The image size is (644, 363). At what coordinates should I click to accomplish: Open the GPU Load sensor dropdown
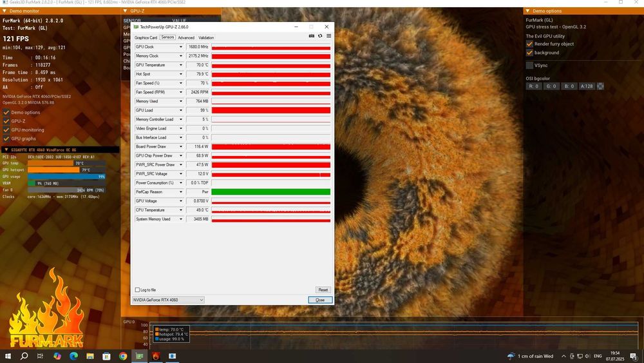(x=181, y=110)
